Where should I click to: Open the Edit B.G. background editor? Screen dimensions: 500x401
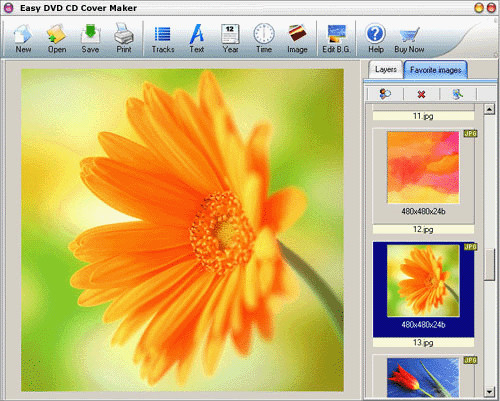pos(336,38)
